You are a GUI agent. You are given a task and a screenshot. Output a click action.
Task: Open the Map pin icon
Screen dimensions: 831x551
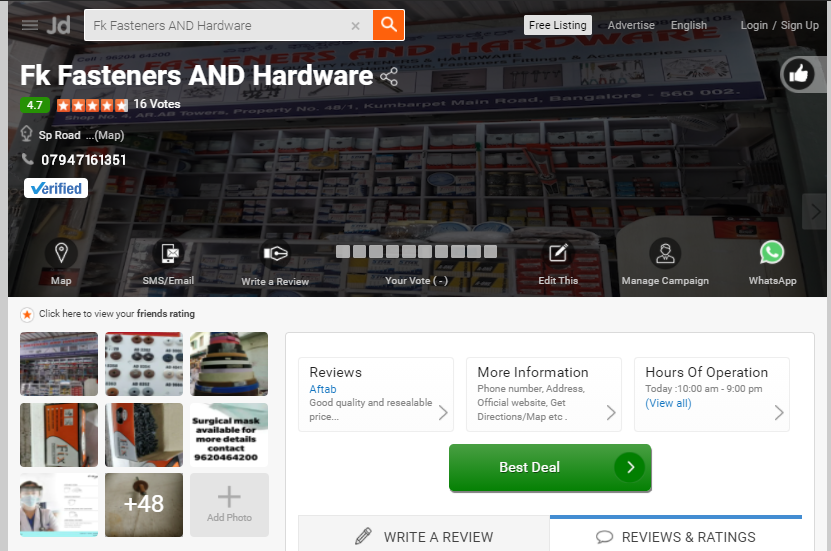tap(61, 253)
